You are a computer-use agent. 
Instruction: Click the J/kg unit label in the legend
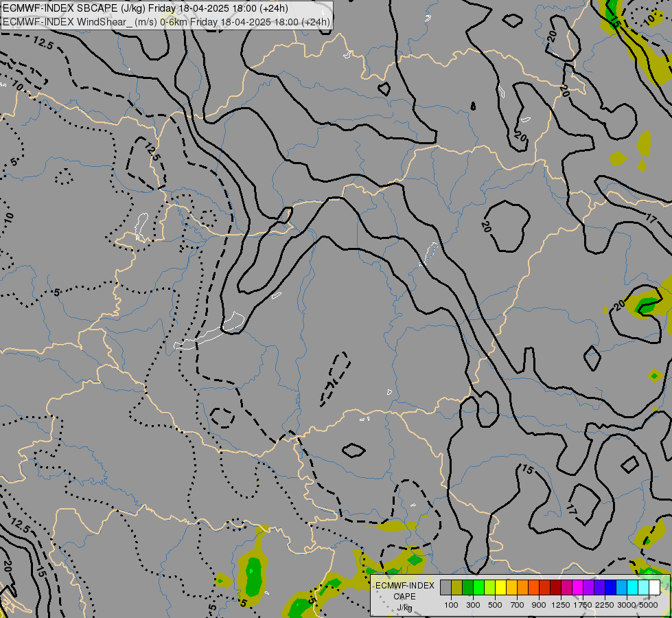[x=404, y=608]
